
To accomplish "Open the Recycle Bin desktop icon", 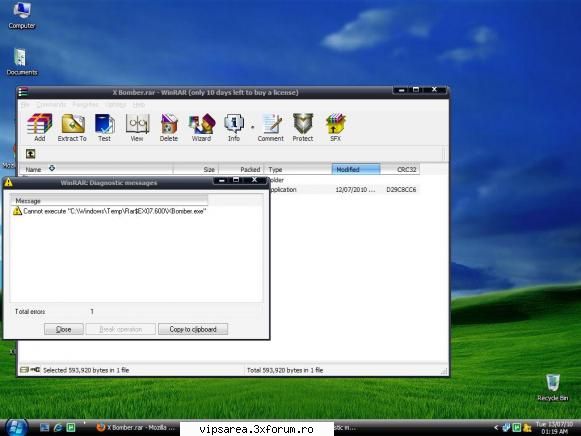I will pyautogui.click(x=553, y=387).
